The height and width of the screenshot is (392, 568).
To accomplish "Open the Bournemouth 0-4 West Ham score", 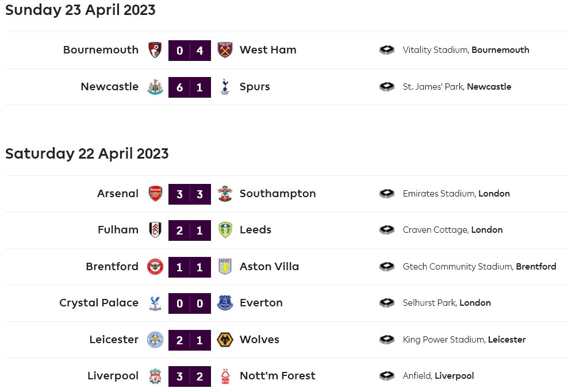I will coord(190,50).
